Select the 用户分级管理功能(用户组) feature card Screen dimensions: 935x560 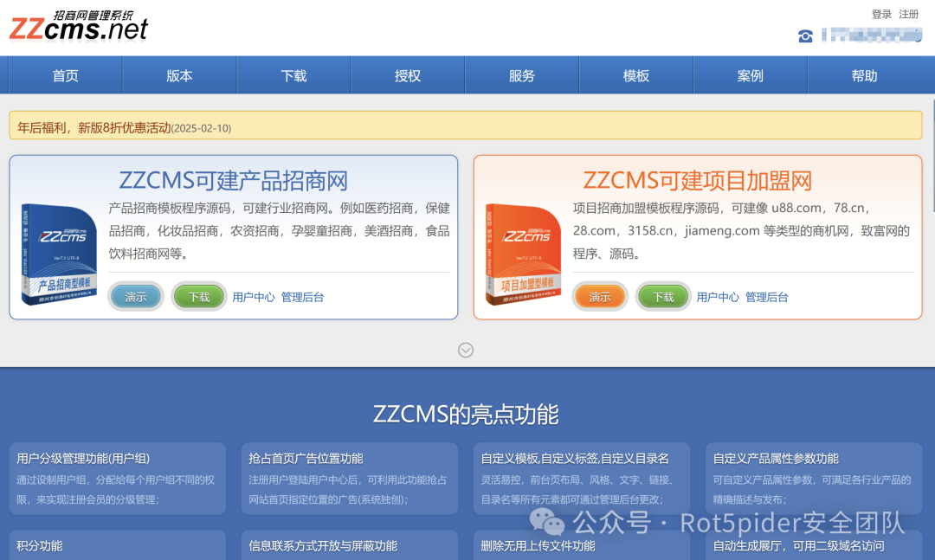click(118, 479)
